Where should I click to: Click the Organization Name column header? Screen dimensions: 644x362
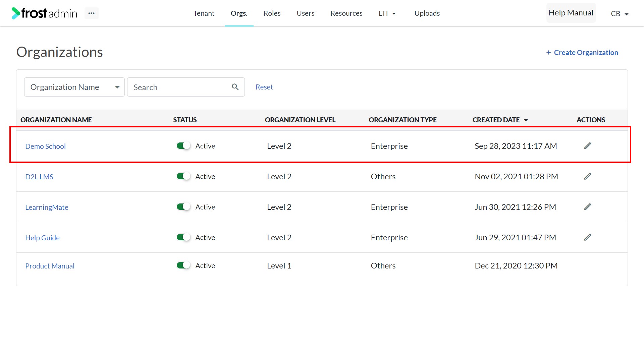(56, 120)
